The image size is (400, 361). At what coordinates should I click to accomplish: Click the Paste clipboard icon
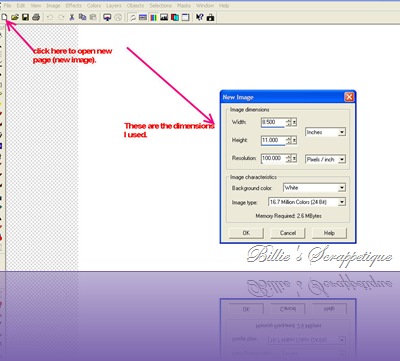(x=93, y=17)
